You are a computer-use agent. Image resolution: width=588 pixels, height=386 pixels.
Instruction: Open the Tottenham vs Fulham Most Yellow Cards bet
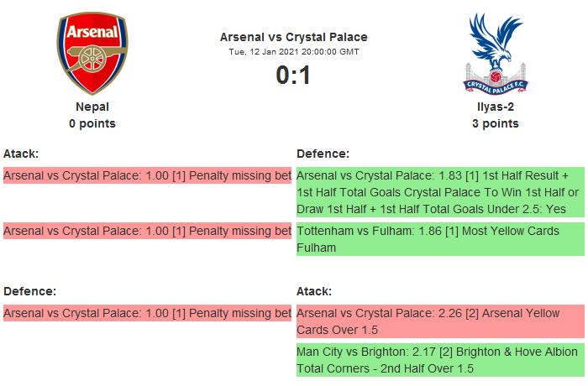click(439, 239)
